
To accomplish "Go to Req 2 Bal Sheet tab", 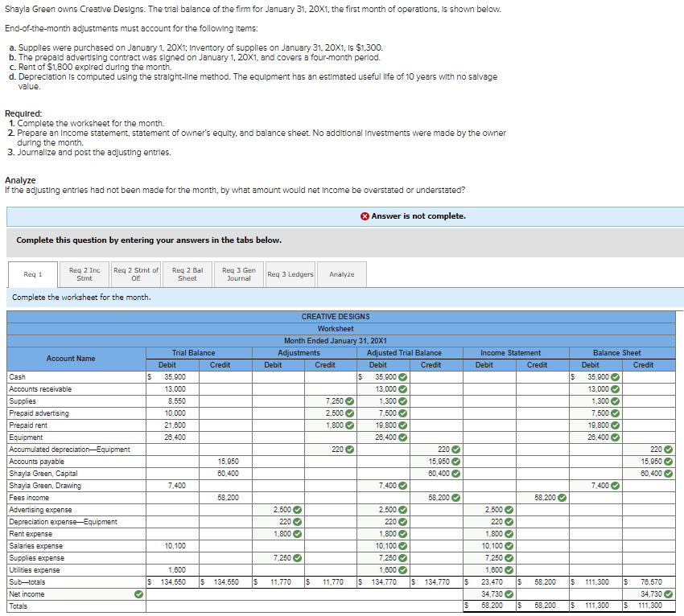I will (x=187, y=274).
